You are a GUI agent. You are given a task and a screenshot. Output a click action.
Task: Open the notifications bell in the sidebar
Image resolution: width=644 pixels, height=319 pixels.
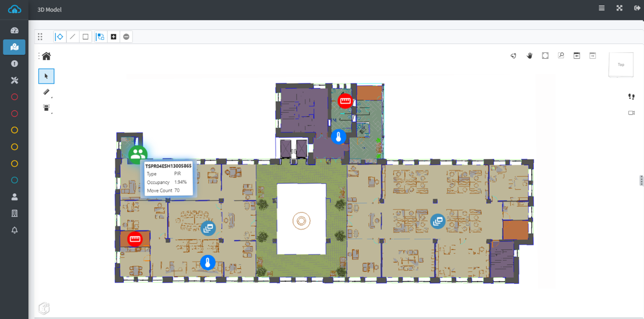(x=14, y=230)
